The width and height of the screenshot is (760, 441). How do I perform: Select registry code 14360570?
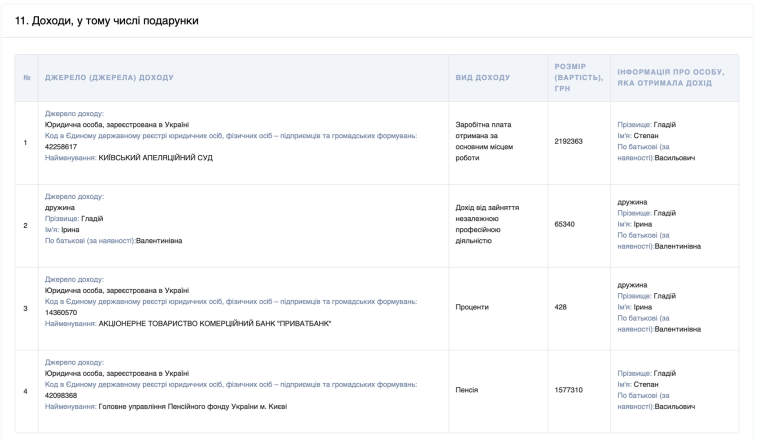click(x=61, y=312)
